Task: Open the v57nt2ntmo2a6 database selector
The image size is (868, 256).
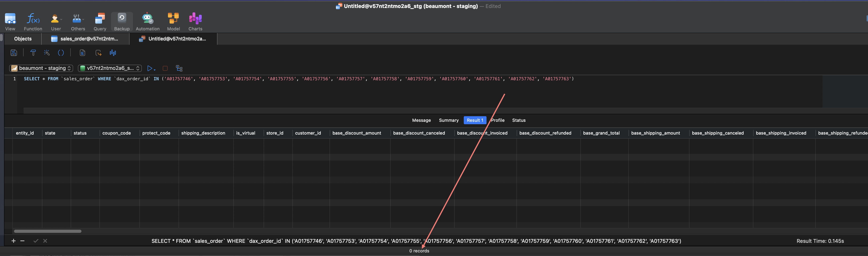Action: pos(109,68)
